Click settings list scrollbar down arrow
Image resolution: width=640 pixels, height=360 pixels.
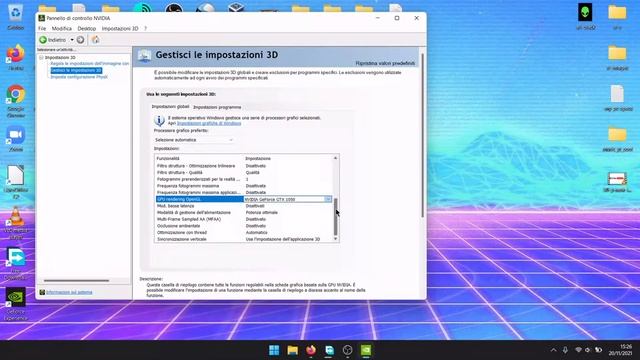(336, 239)
